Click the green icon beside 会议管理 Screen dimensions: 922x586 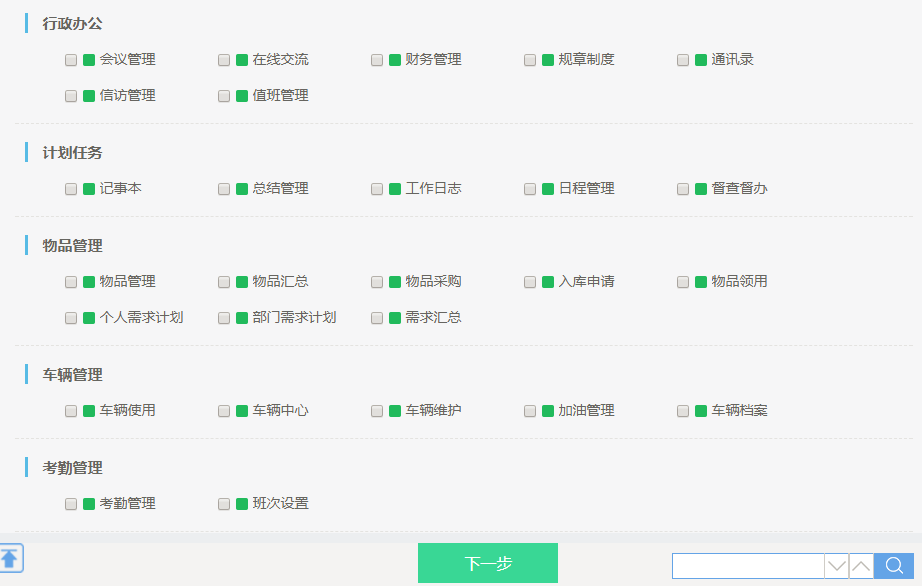(89, 60)
